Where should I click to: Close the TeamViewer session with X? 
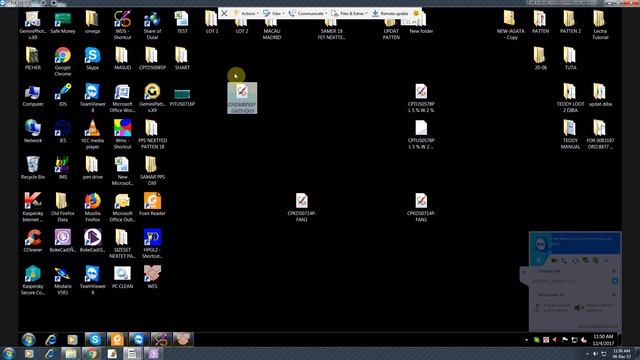(x=224, y=13)
